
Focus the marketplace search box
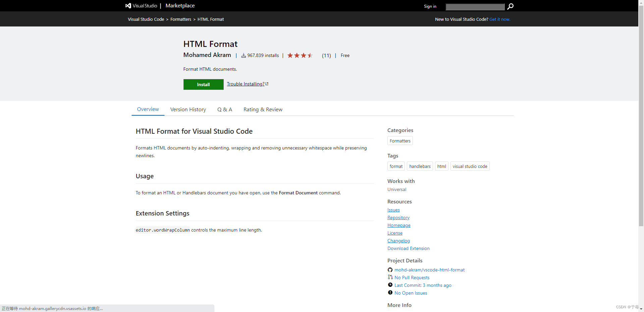point(475,7)
